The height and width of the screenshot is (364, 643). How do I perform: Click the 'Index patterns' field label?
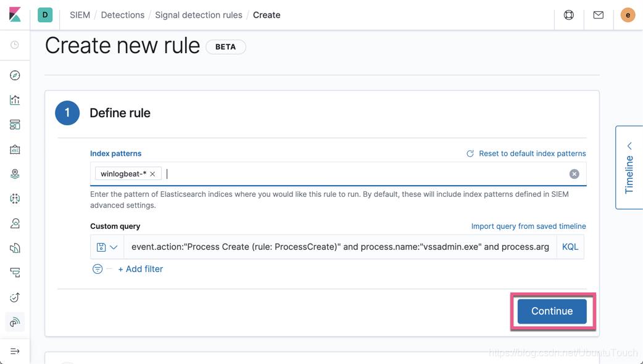[115, 153]
